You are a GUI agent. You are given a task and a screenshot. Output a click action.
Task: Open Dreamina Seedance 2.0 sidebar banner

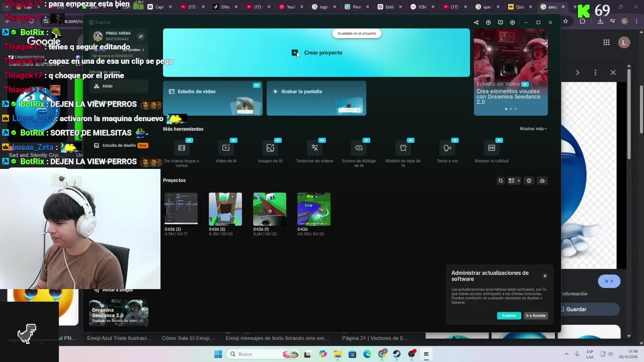(119, 313)
